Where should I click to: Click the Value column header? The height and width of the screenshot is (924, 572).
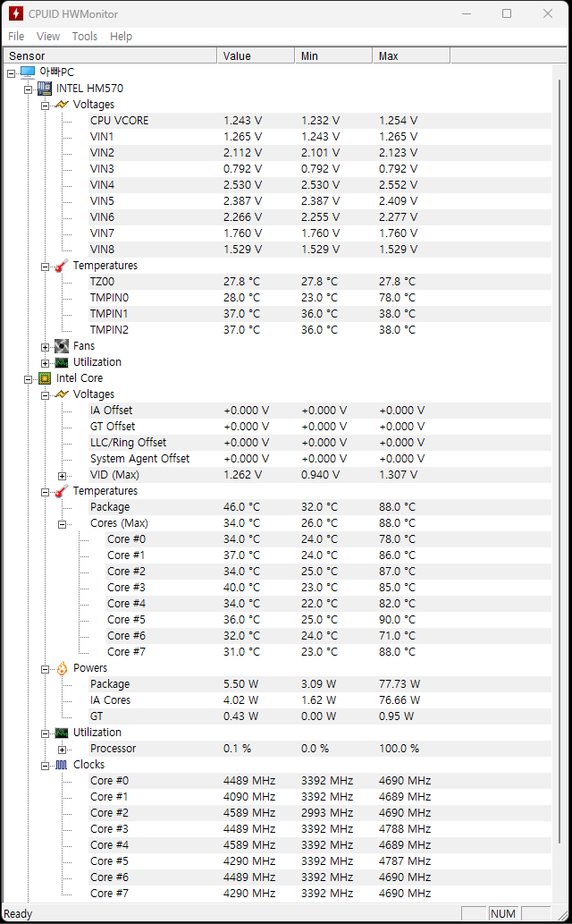coord(256,56)
